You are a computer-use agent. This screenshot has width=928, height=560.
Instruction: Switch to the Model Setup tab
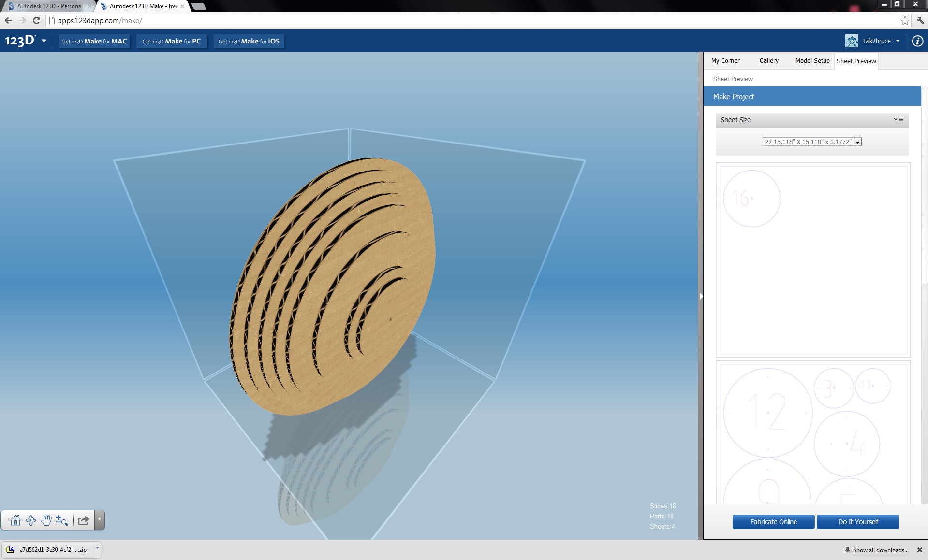click(812, 60)
